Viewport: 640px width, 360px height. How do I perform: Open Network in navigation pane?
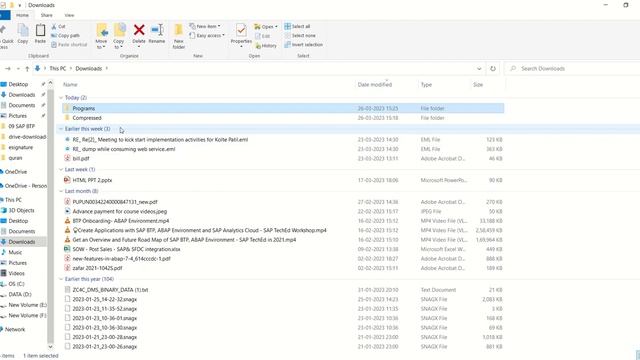pos(15,329)
